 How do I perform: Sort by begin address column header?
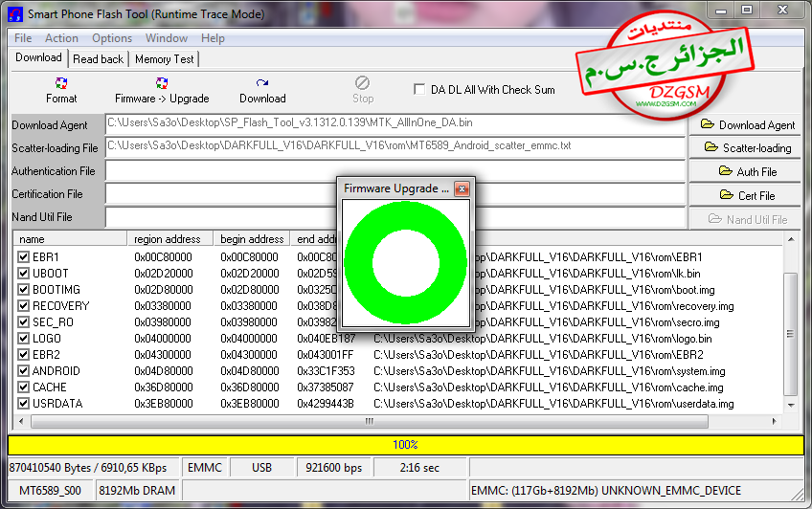click(252, 239)
